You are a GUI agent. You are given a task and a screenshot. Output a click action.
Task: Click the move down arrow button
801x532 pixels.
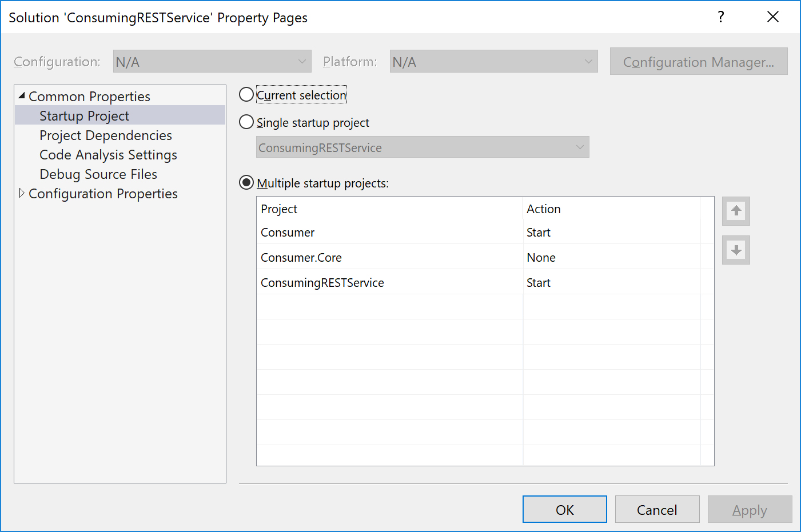[x=736, y=250]
